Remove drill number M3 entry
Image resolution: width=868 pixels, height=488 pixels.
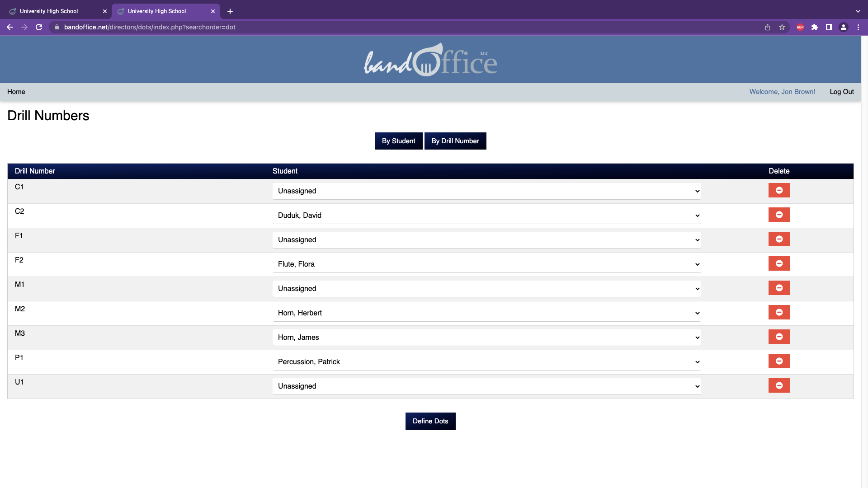[779, 337]
